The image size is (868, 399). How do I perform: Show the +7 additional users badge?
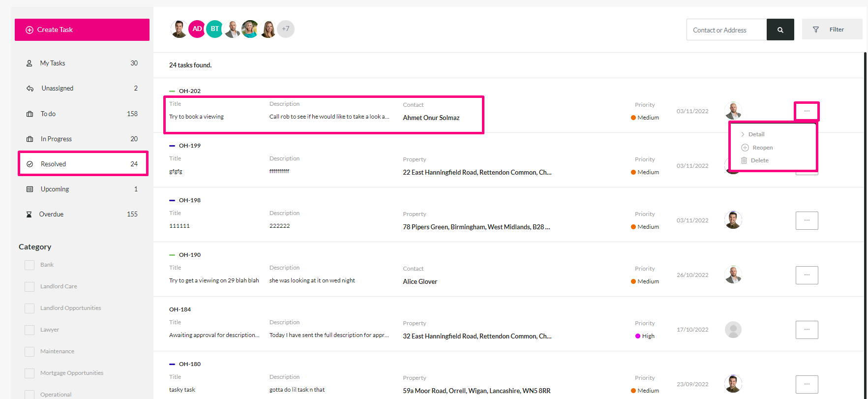(286, 29)
